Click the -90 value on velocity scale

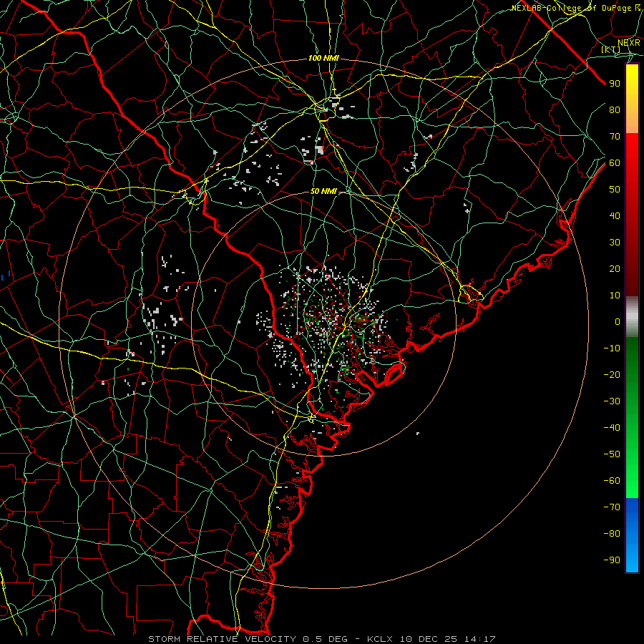612,560
